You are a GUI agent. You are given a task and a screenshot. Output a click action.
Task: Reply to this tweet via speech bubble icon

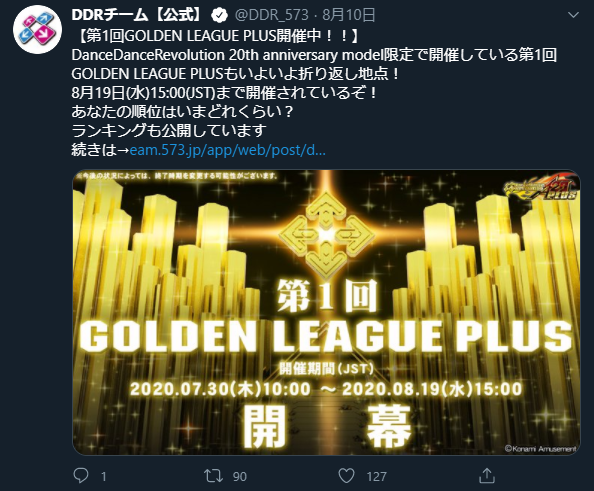click(81, 475)
